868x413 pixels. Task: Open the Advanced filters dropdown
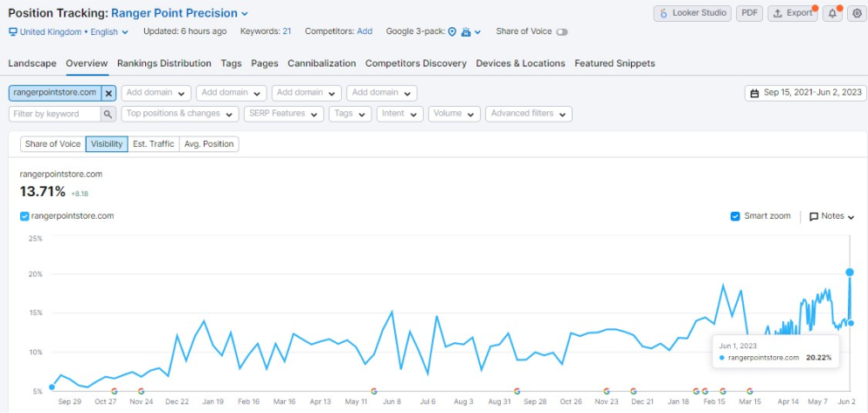529,114
